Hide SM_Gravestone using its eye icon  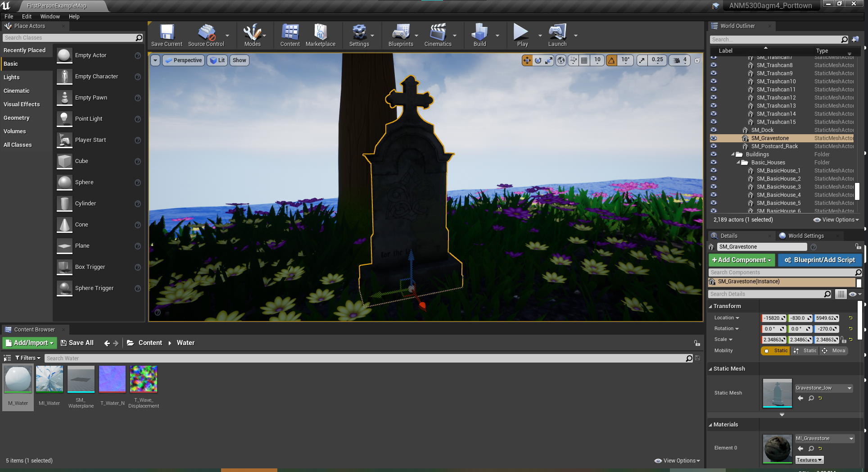pos(714,138)
